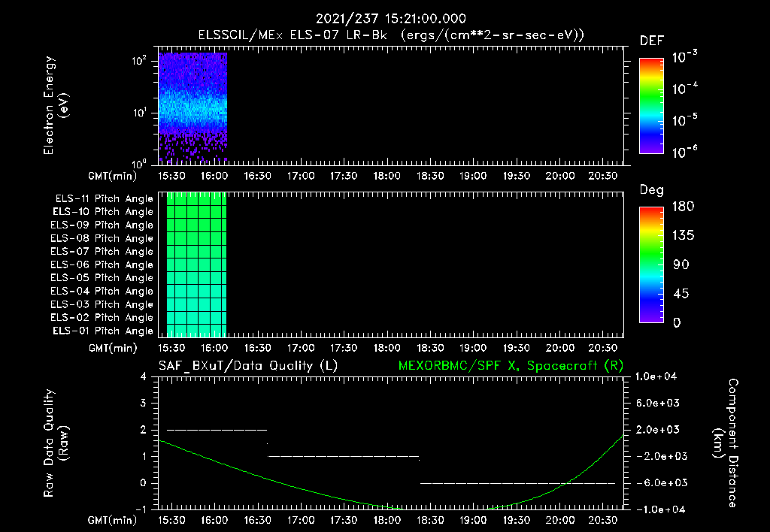Click the dashed data quality line at level 0

coord(517,483)
